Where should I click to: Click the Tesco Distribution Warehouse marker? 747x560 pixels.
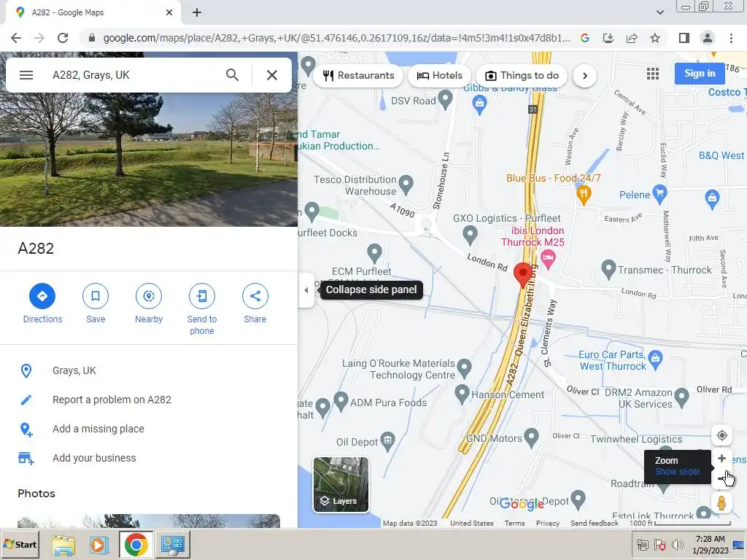(x=406, y=183)
